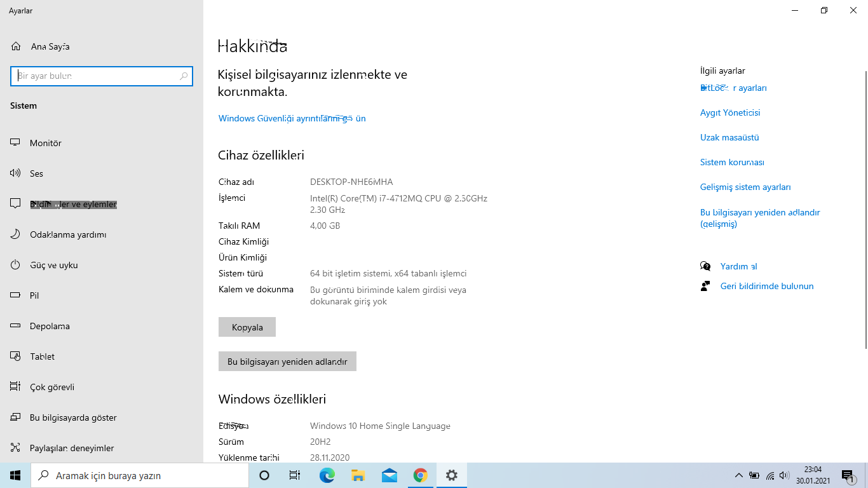Screen dimensions: 868x488
Task: Open Gelişmiş sistem ayarları link
Action: coord(745,187)
